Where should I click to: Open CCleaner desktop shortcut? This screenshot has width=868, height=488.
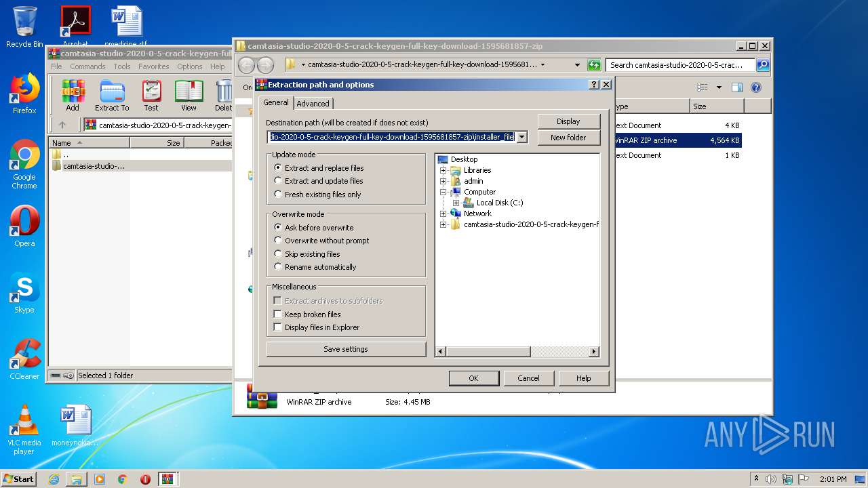pyautogui.click(x=24, y=359)
